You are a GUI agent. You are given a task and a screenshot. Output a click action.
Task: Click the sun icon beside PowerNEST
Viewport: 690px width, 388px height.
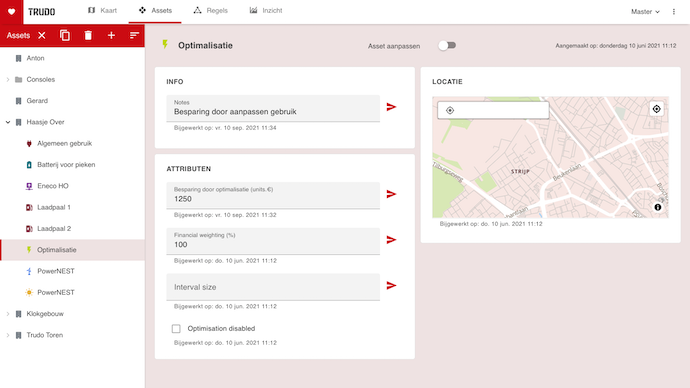tap(29, 293)
